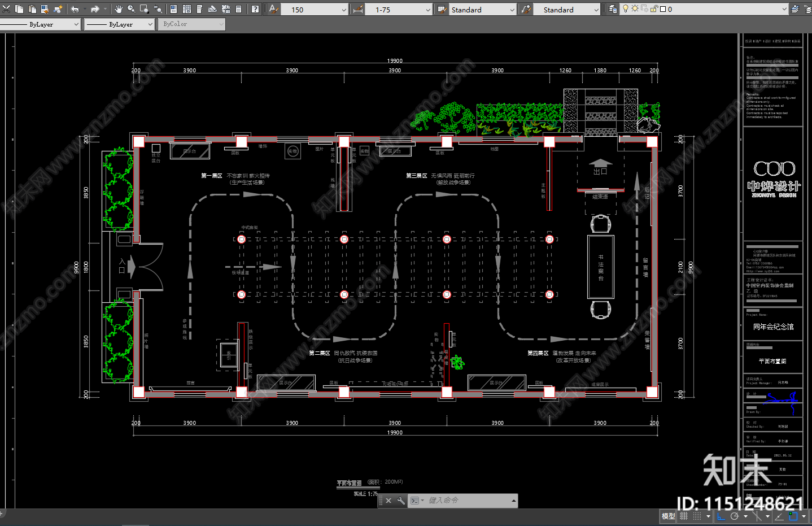Click the Help question mark icon

pos(255,9)
